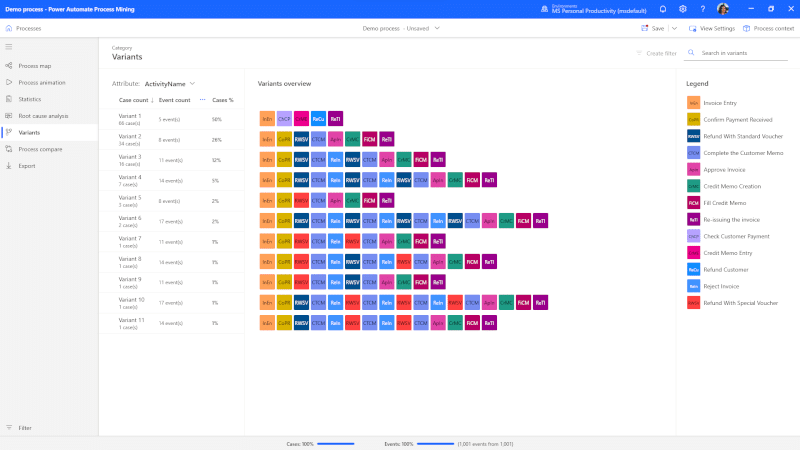Open the user profile avatar

(x=723, y=8)
